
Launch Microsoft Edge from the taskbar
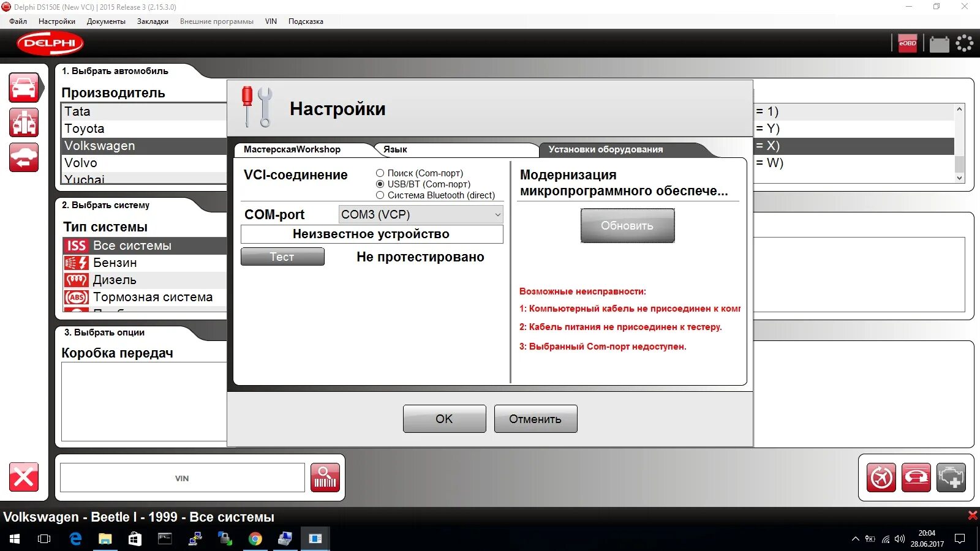click(75, 539)
